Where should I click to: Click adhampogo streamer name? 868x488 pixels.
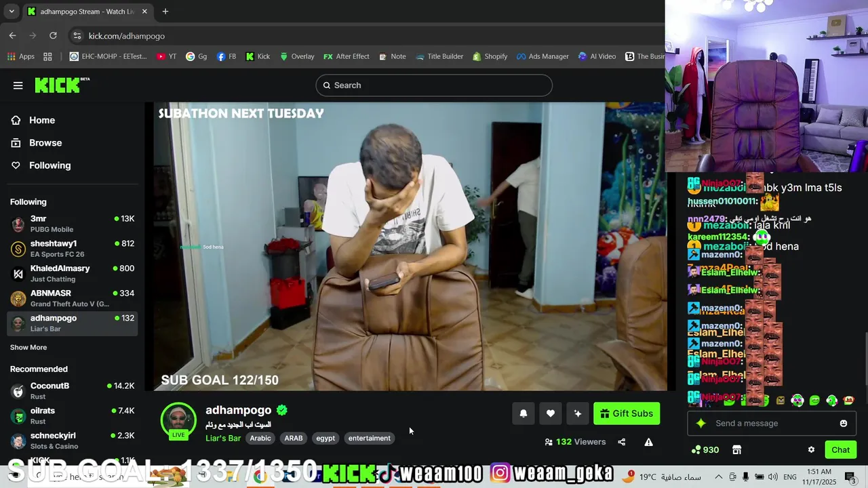pos(238,410)
